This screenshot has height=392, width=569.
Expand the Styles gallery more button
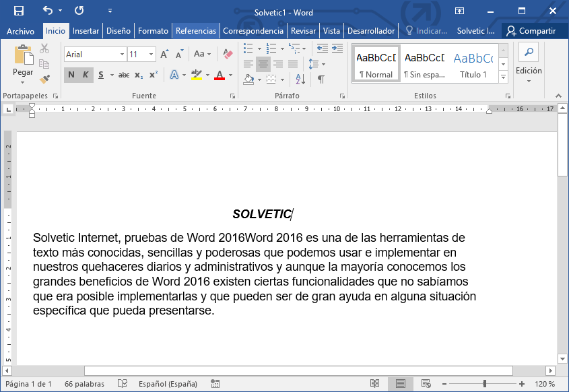coord(503,77)
